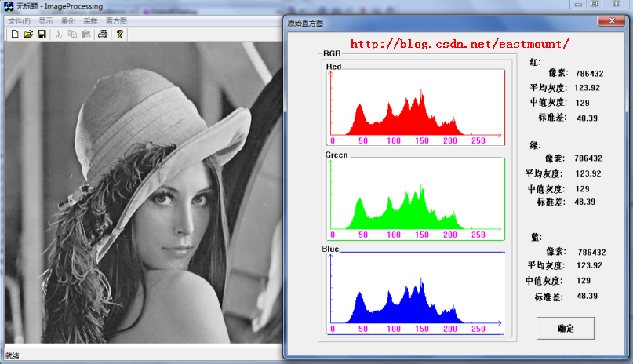Click blue median gray value 129
This screenshot has height=364, width=633.
[x=584, y=281]
